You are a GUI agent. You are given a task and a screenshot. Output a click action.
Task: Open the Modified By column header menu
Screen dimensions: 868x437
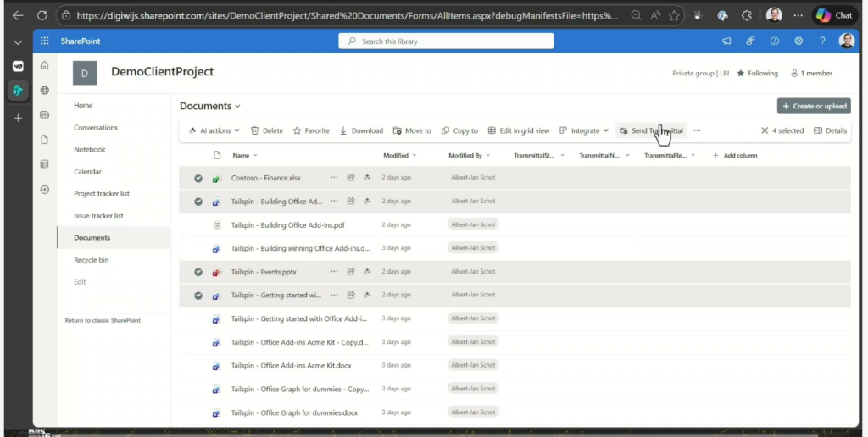(470, 156)
